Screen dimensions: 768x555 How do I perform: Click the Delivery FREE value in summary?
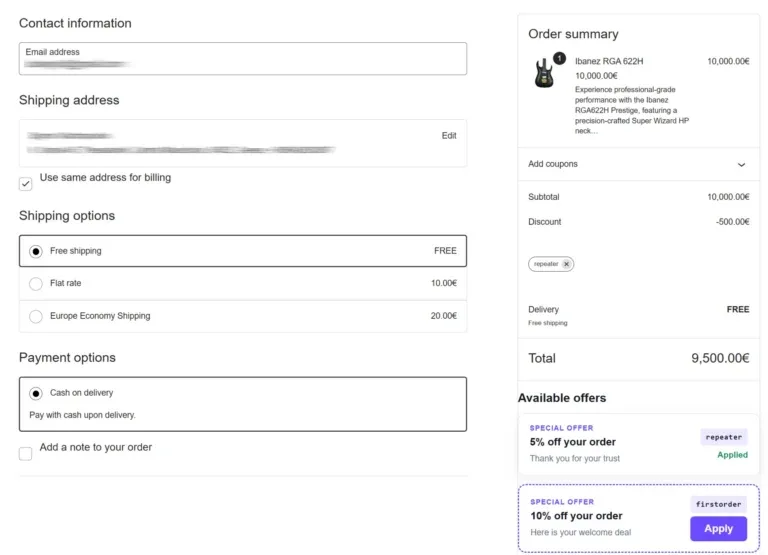(x=738, y=309)
